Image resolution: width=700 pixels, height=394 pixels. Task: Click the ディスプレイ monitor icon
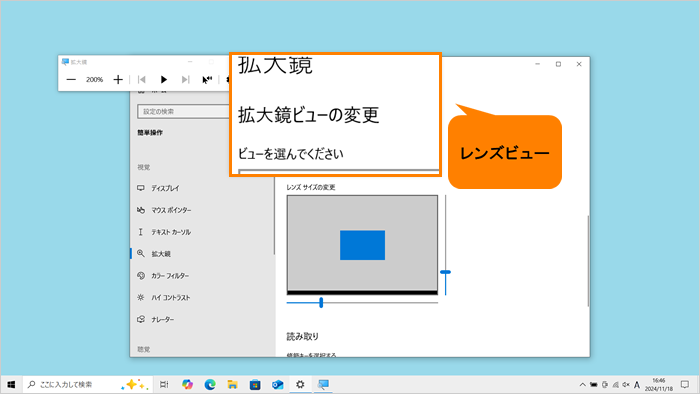point(141,188)
